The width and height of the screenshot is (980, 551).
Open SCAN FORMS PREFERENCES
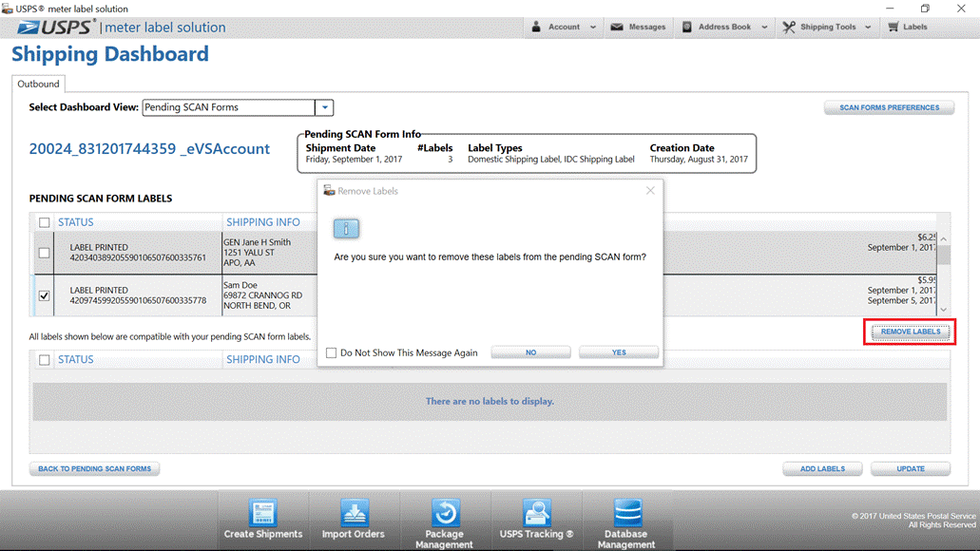point(889,107)
